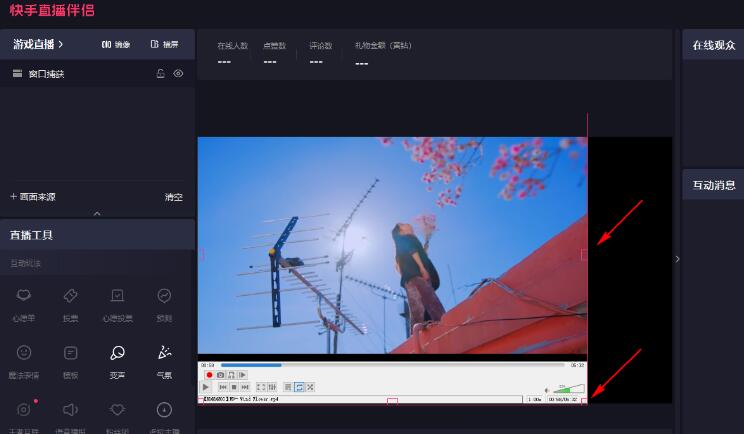Click the 点赞数 statistic
The height and width of the screenshot is (434, 744).
click(274, 54)
